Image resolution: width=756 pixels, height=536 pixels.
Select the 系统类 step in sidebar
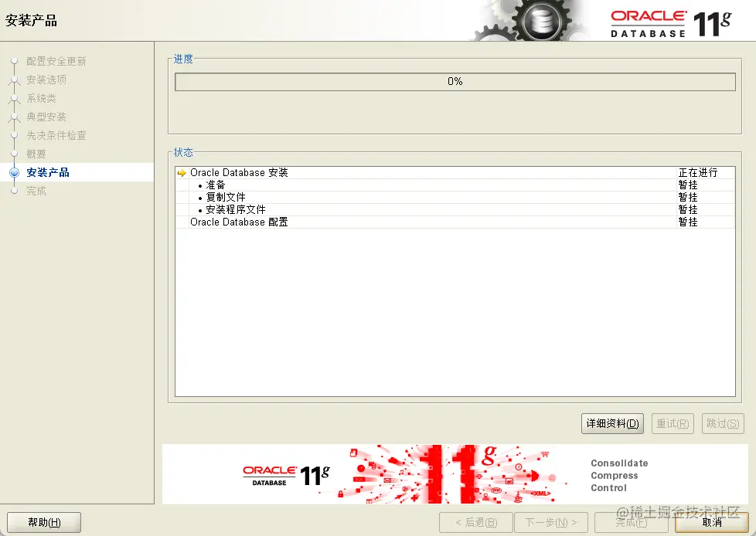click(x=42, y=98)
